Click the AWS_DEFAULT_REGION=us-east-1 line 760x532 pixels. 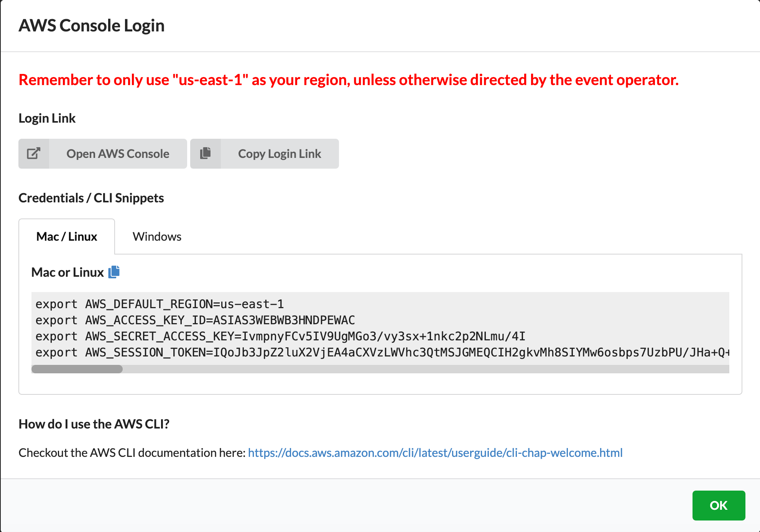pyautogui.click(x=160, y=304)
